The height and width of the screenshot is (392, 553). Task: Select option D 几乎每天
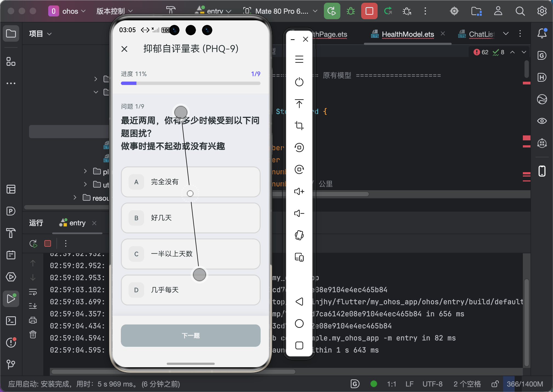point(191,290)
